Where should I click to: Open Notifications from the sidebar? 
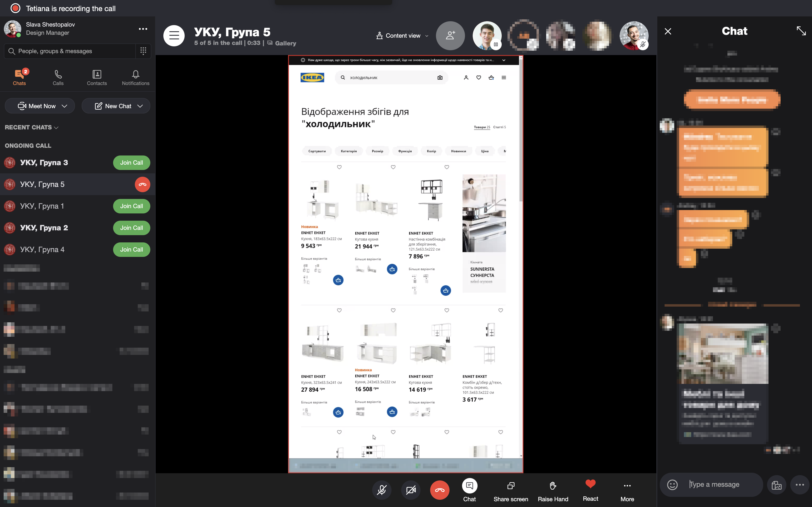(x=136, y=77)
